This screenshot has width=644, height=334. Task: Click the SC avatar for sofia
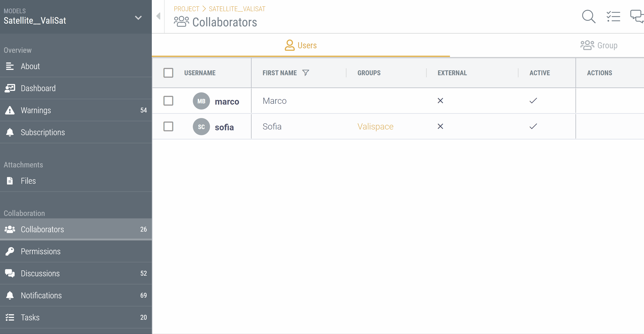click(201, 127)
